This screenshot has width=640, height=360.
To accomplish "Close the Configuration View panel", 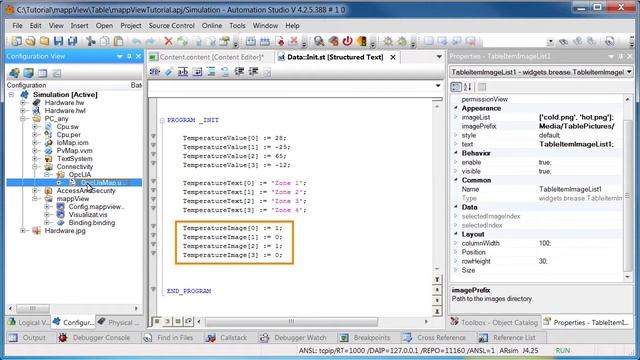I will point(138,56).
